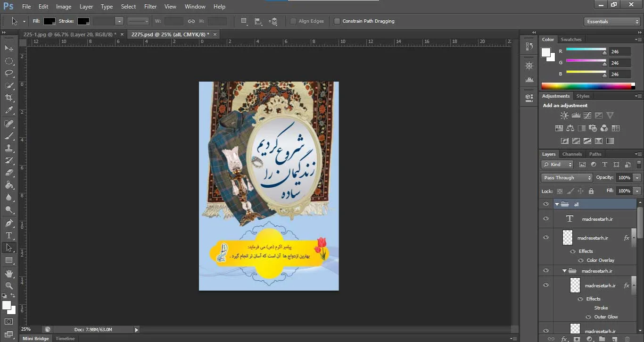This screenshot has width=644, height=342.
Task: Switch to the Swatches tab
Action: pos(571,40)
